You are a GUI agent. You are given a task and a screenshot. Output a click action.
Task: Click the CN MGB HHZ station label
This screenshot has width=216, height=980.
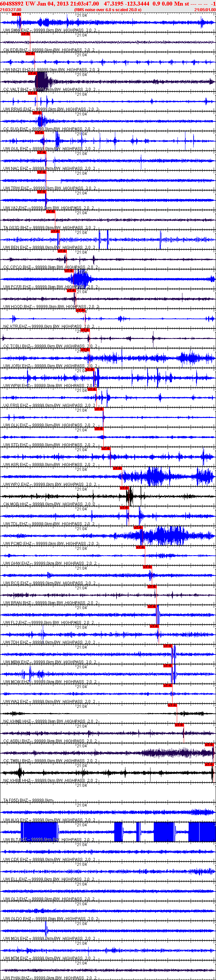point(15,504)
